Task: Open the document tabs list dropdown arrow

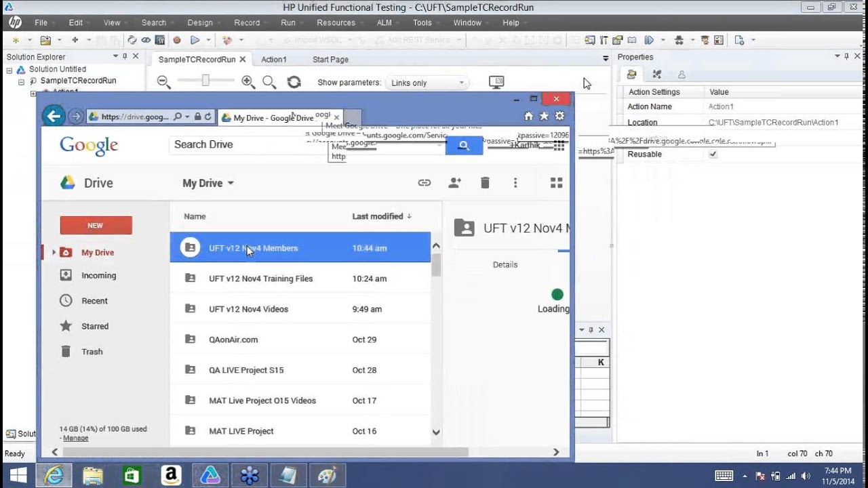Action: (606, 59)
